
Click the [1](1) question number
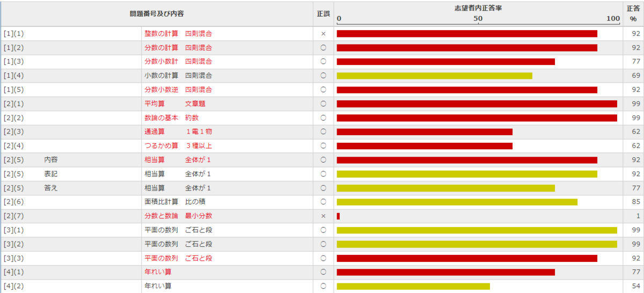[x=13, y=33]
